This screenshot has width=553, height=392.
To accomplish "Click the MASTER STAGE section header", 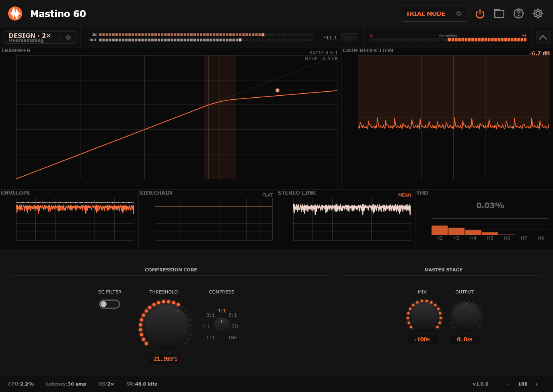I will [x=443, y=270].
